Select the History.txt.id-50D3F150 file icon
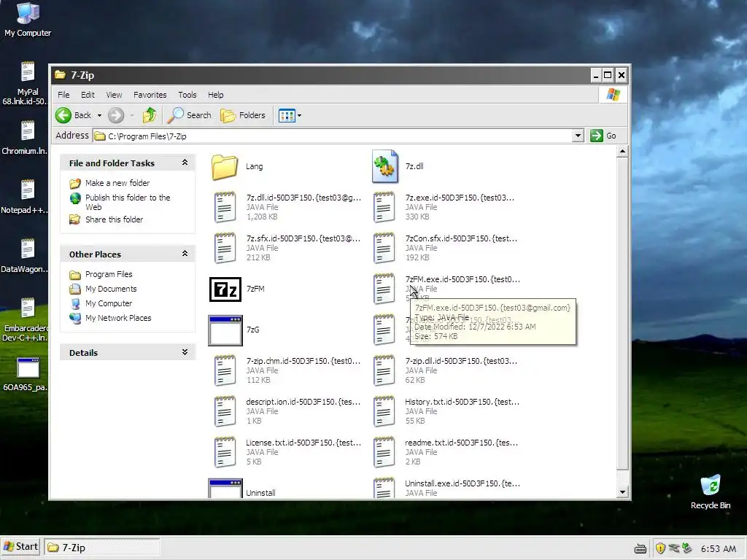The width and height of the screenshot is (747, 560). pyautogui.click(x=384, y=411)
